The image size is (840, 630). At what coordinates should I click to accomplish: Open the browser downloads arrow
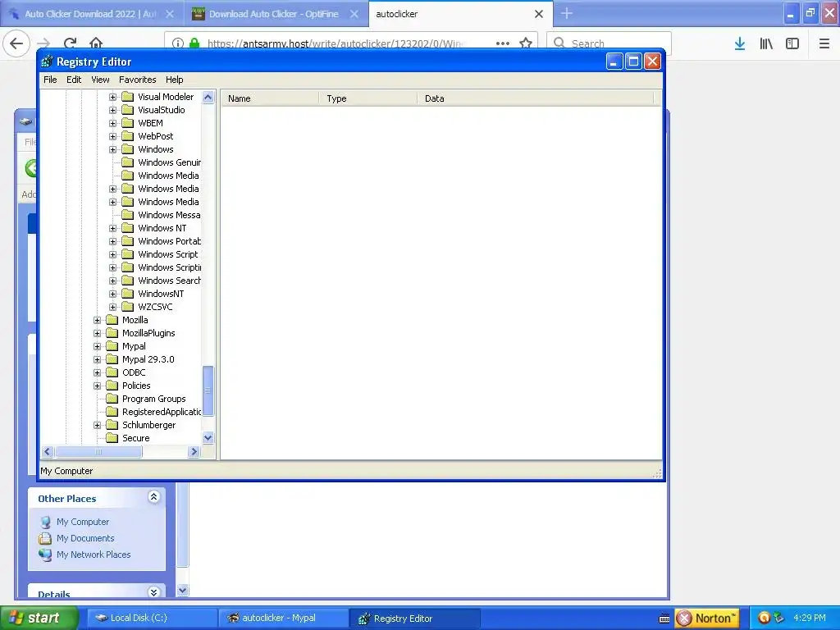pos(740,43)
